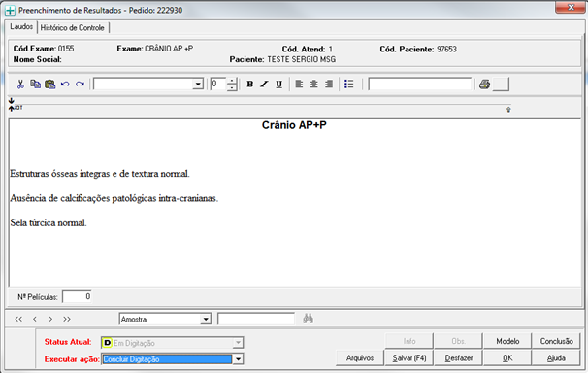Viewport: 588px width, 373px height.
Task: Align text left
Action: pos(299,85)
